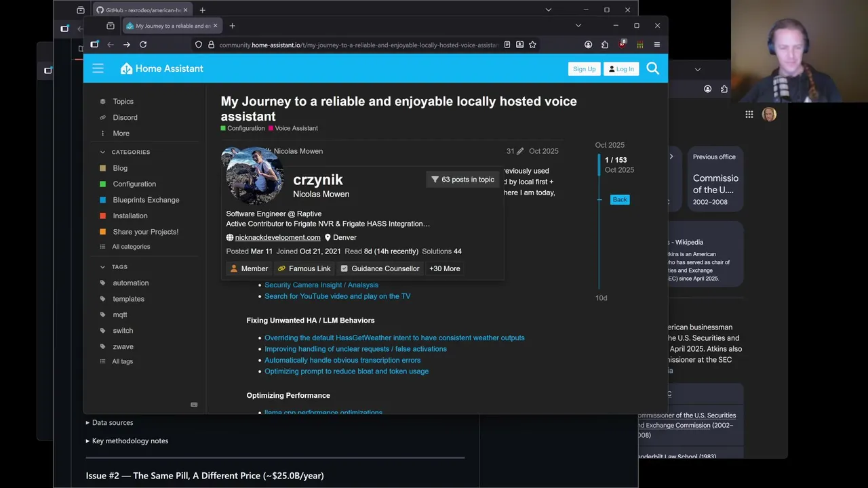Toggle reader view in address bar

[x=507, y=45]
